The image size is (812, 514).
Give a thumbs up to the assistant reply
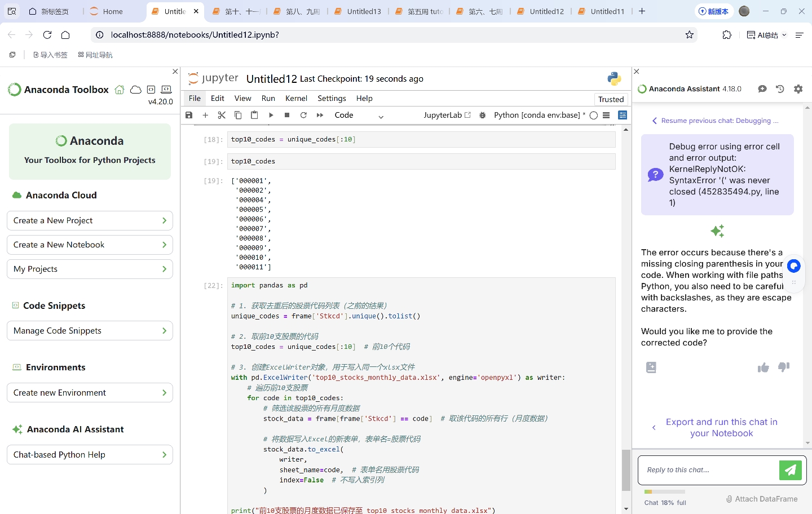(763, 367)
